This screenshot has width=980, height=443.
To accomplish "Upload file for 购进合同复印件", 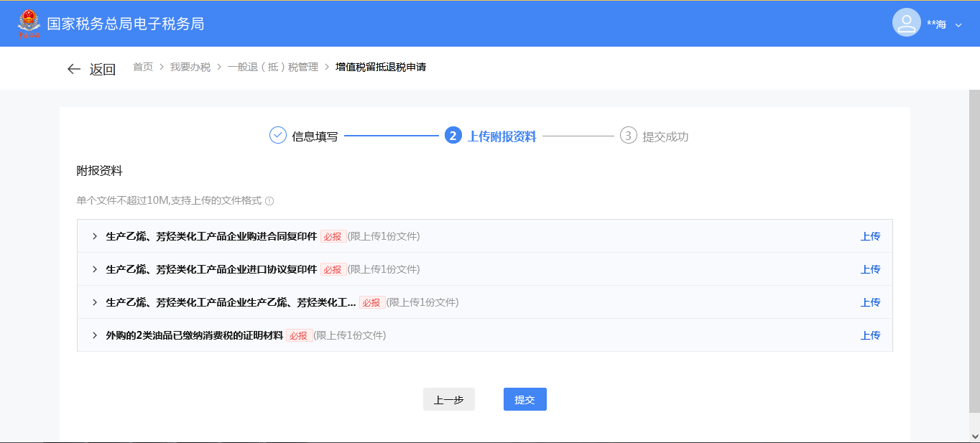I will click(870, 236).
